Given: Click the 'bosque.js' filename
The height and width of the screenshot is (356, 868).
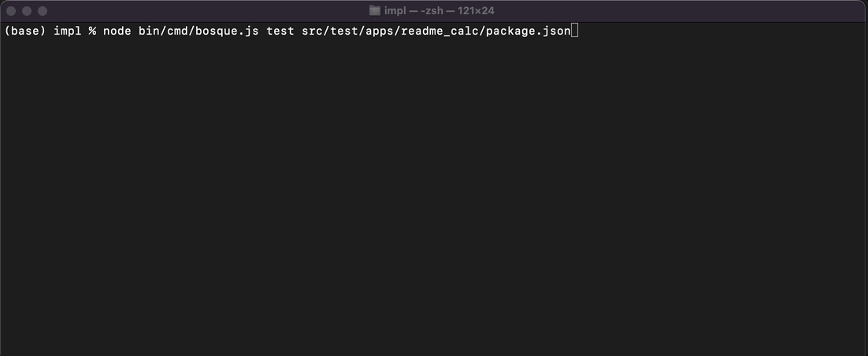Looking at the screenshot, I should (x=227, y=31).
